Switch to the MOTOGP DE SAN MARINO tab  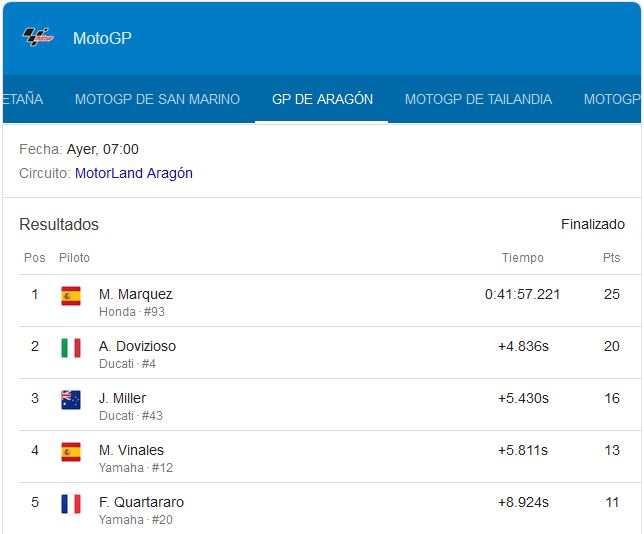tap(157, 99)
